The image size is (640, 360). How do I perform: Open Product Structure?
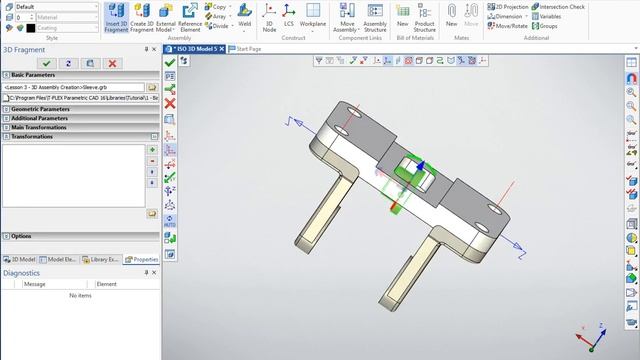point(424,18)
